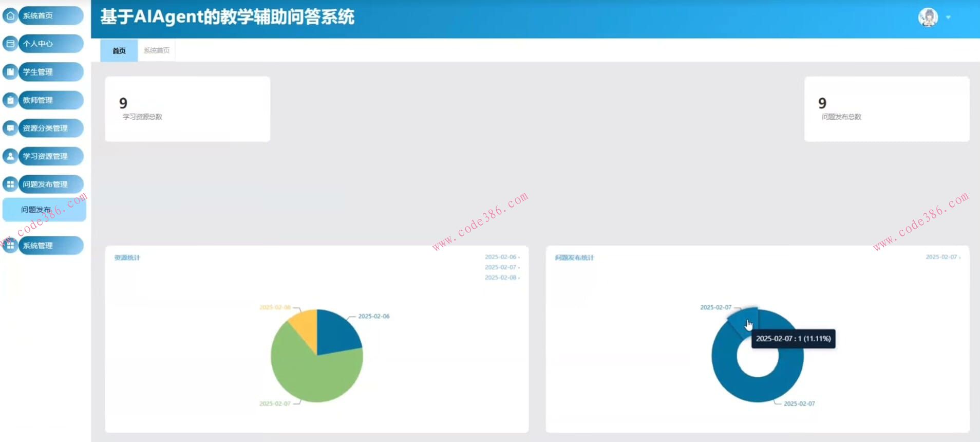Open 个人中心 via its sidebar icon
This screenshot has height=442, width=980.
point(10,44)
